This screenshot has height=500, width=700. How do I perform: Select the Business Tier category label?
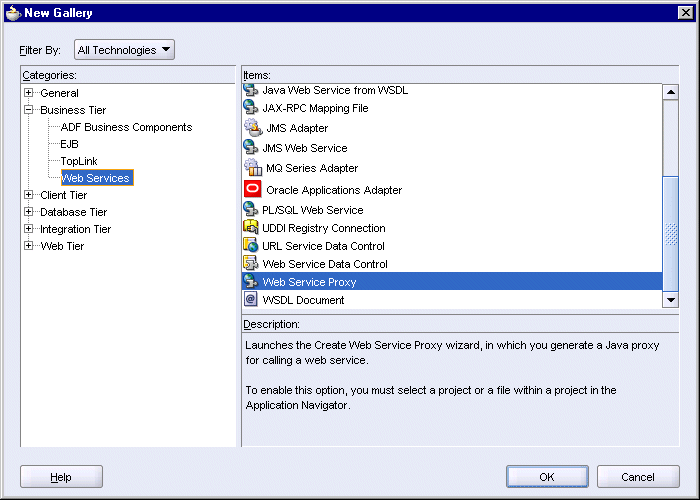point(73,110)
